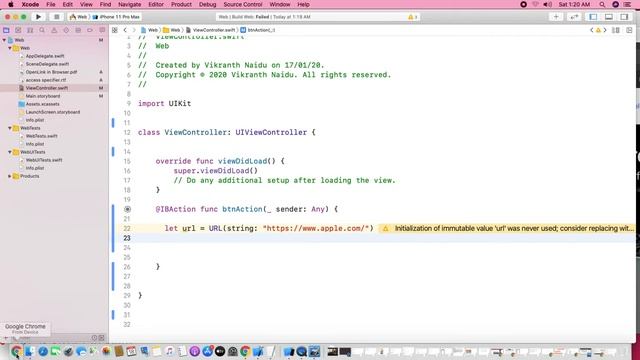Toggle the Navigator panel visibility
The height and width of the screenshot is (360, 640).
click(593, 17)
